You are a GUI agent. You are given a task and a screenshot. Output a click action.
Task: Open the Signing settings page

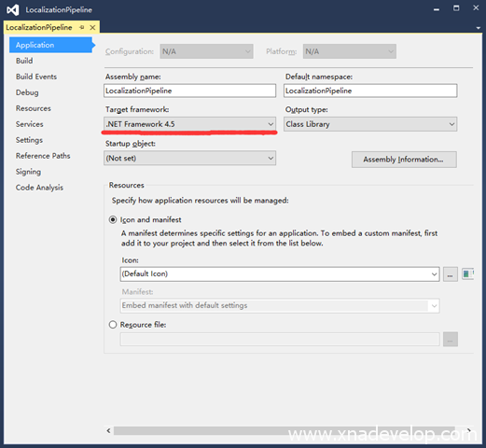[28, 172]
